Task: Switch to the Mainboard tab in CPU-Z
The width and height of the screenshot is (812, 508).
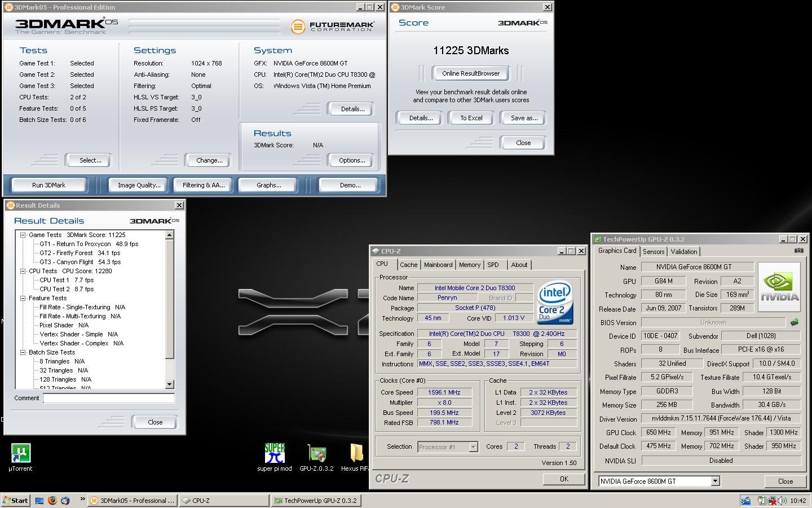Action: point(438,265)
